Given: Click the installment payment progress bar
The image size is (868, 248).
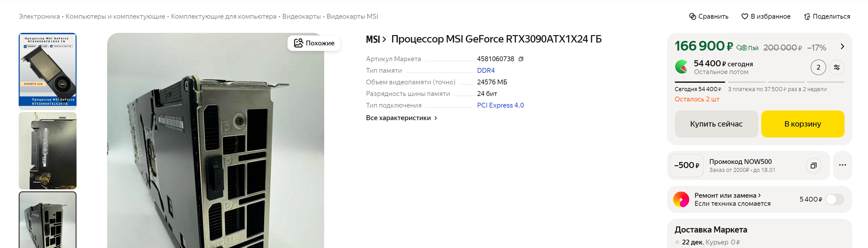Looking at the screenshot, I should tap(759, 82).
